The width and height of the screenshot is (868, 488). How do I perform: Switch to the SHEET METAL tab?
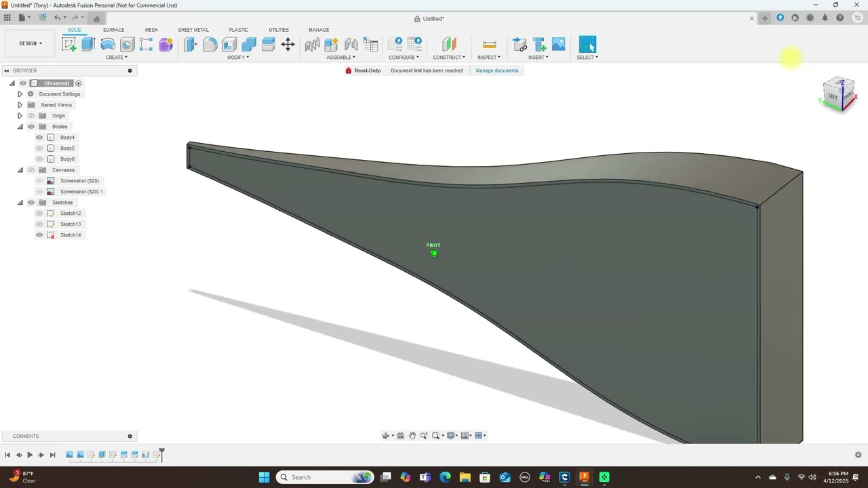193,30
